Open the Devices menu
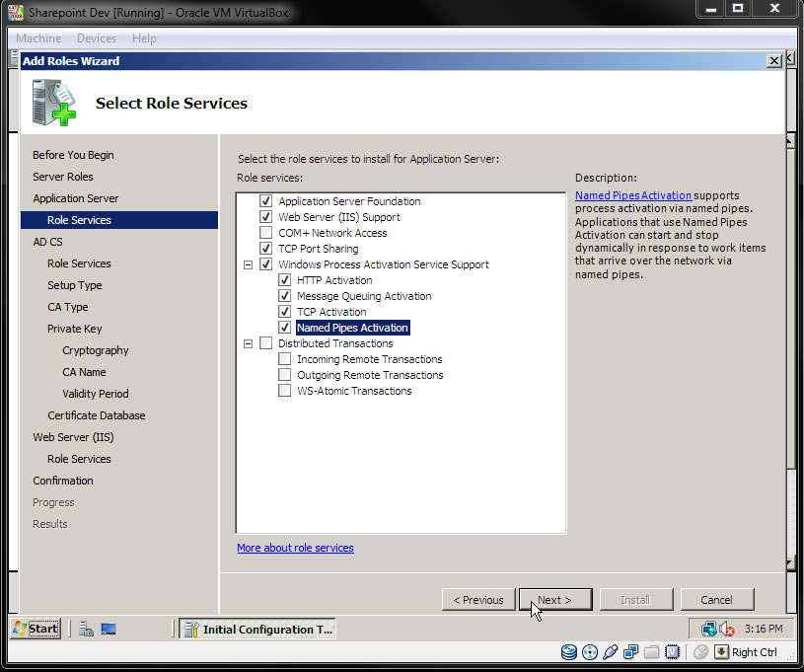Screen dimensions: 804x672 (97, 38)
